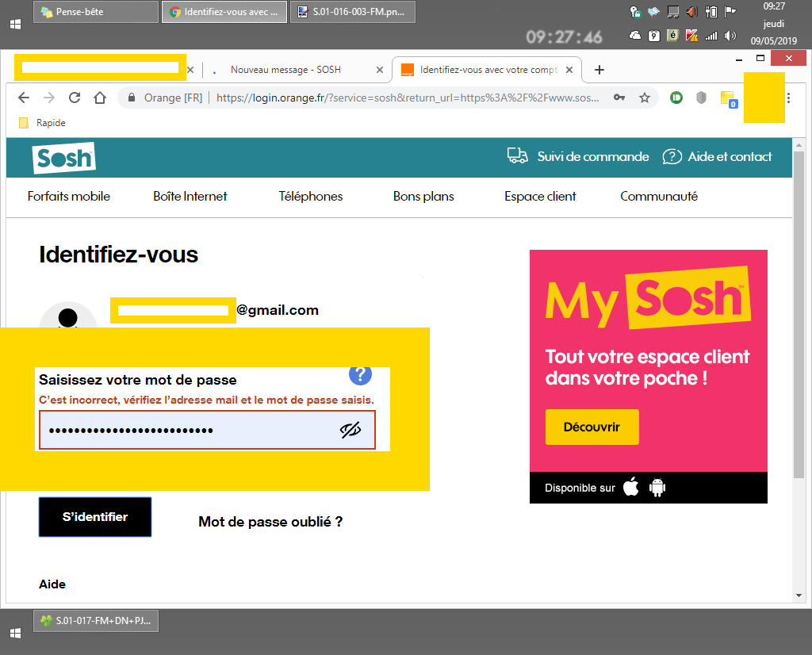The image size is (812, 655).
Task: Close the Nouveau message - SOSH tab
Action: coord(380,69)
